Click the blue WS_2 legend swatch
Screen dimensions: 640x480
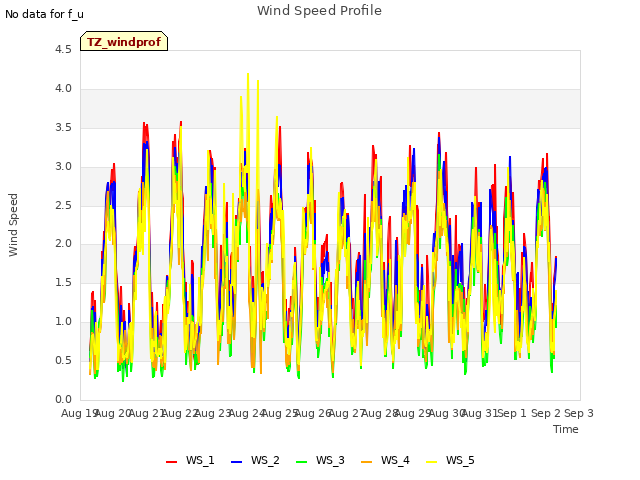click(236, 462)
